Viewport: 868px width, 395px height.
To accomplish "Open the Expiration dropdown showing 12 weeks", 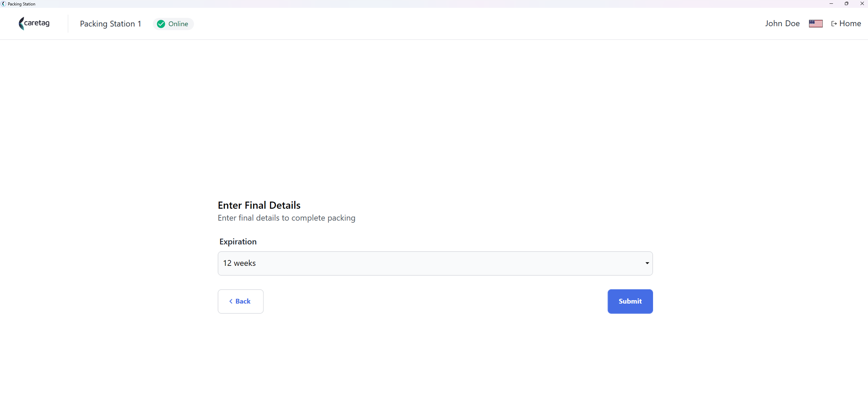I will click(435, 263).
